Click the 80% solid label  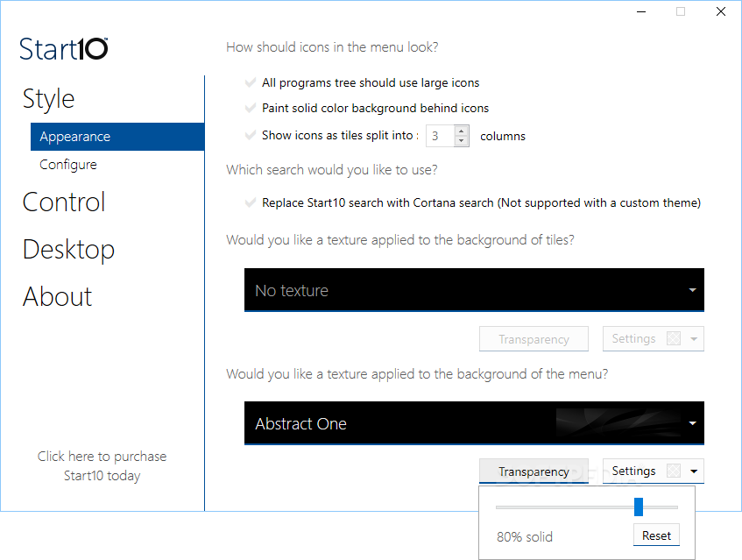[525, 537]
